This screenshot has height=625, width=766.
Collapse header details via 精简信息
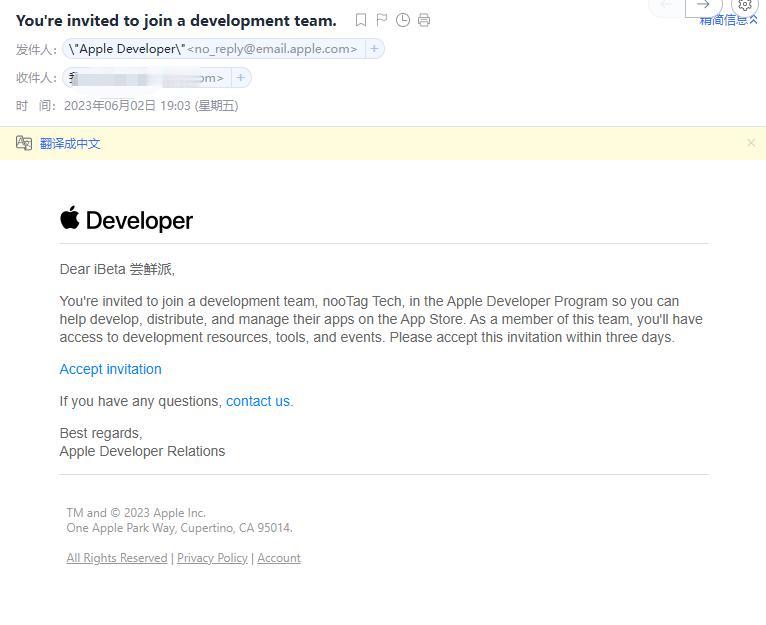point(728,20)
